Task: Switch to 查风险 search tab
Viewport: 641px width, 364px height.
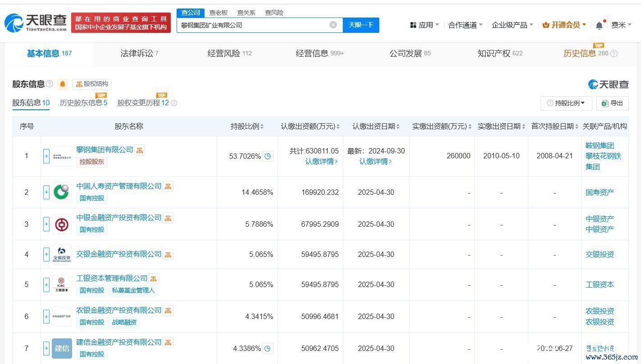Action: coord(274,13)
